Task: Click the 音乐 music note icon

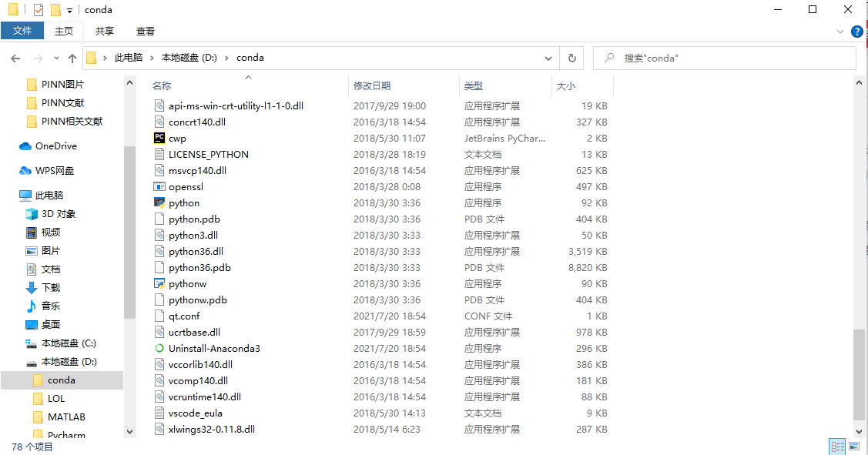Action: coord(32,306)
